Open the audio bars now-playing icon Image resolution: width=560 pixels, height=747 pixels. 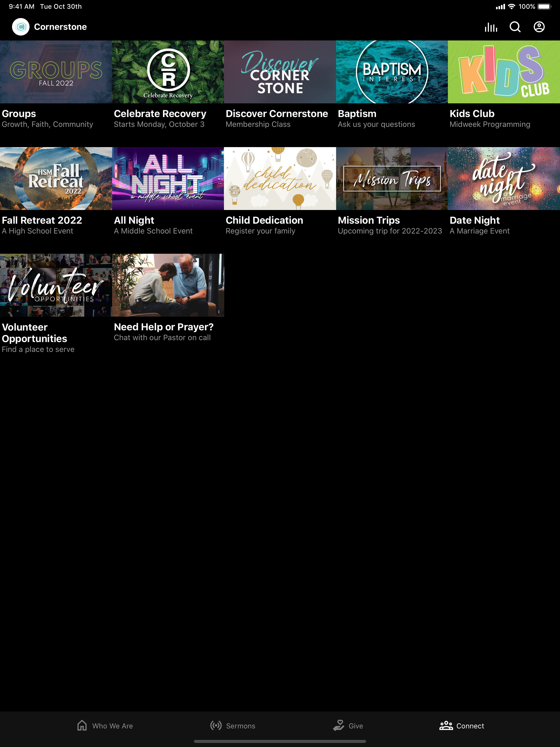(491, 27)
